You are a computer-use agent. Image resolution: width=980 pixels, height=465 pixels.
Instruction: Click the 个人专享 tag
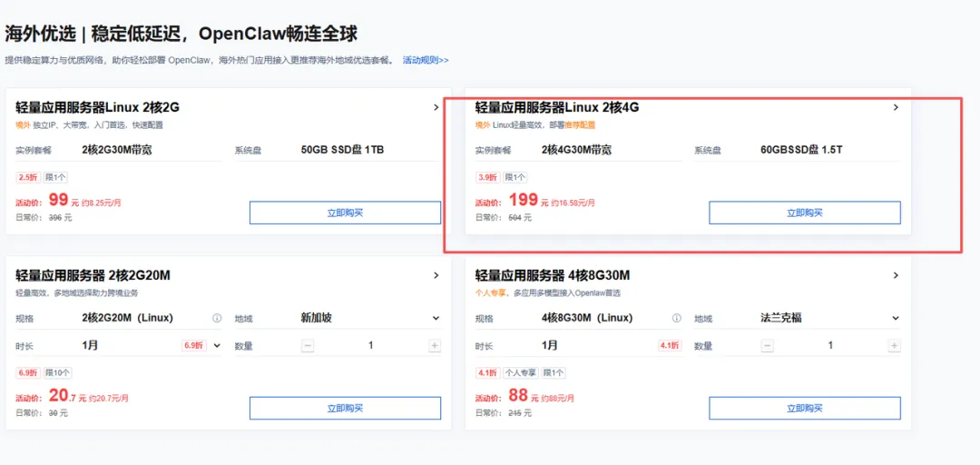(521, 373)
